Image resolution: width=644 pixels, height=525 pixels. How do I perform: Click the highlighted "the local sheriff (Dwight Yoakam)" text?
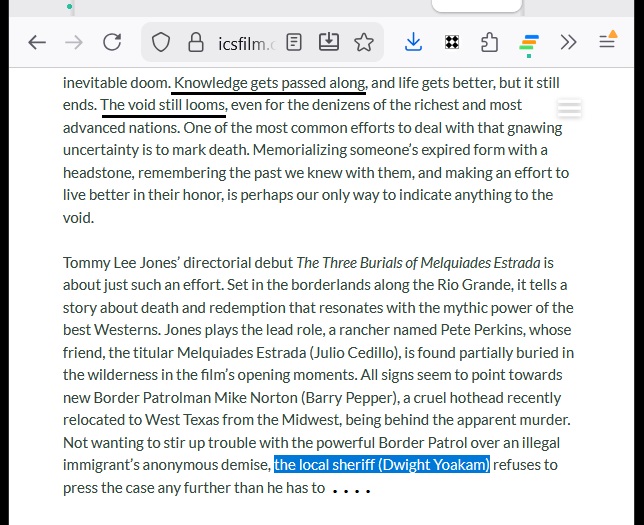[x=382, y=465]
